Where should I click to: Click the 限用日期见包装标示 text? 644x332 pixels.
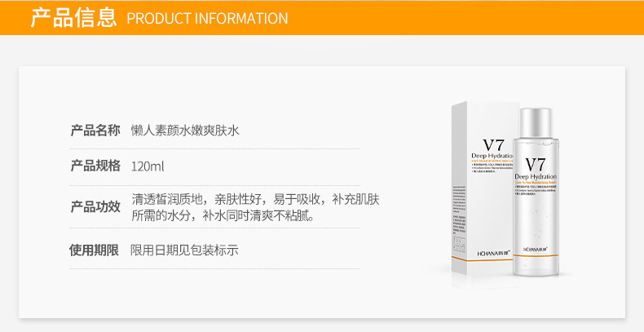click(184, 250)
